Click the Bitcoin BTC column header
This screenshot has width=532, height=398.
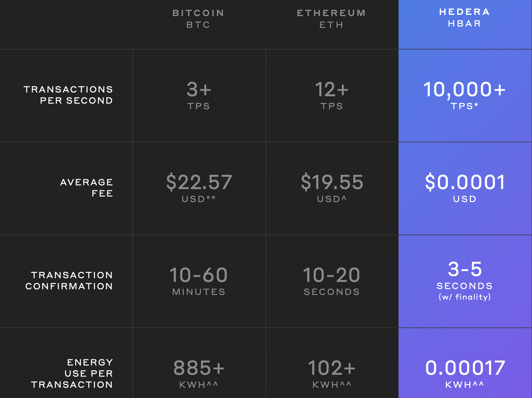pos(198,19)
